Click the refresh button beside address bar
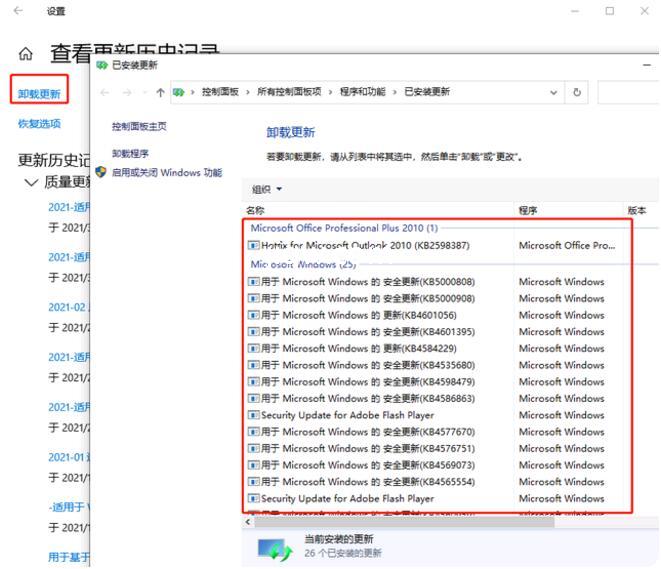The width and height of the screenshot is (661, 569). pyautogui.click(x=577, y=92)
